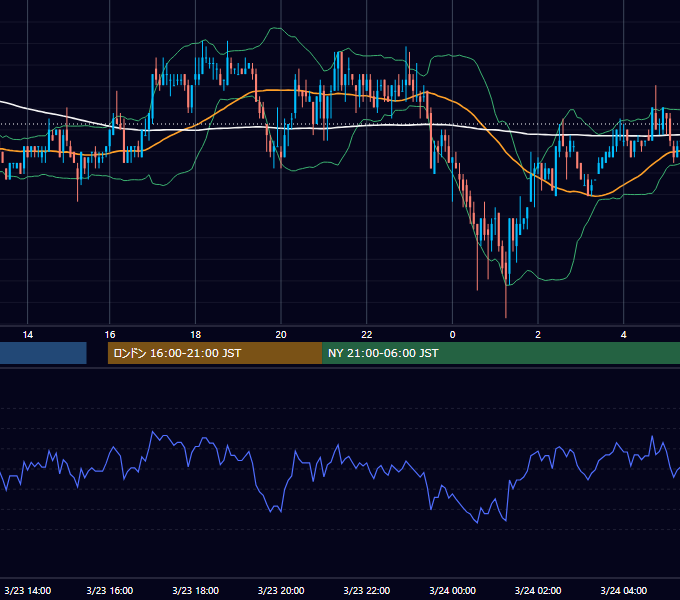680x600 pixels.
Task: Click the 3/23 20:00 date label
Action: tap(281, 590)
